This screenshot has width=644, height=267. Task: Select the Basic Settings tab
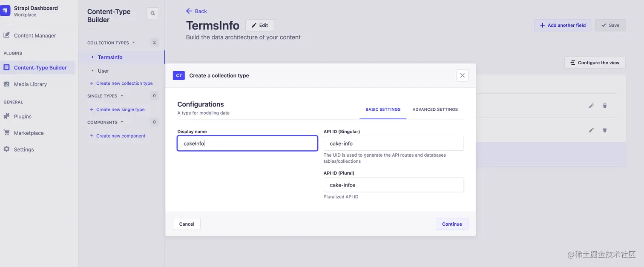[x=383, y=109]
